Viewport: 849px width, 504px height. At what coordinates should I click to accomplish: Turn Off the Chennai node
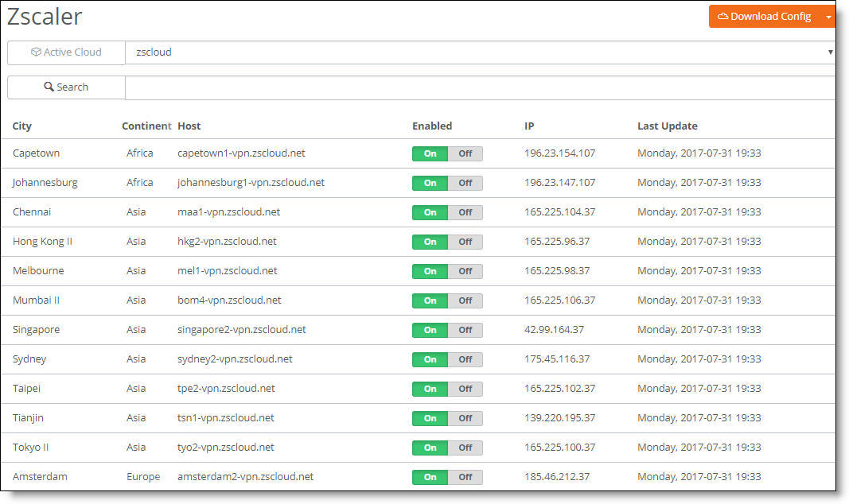point(465,212)
